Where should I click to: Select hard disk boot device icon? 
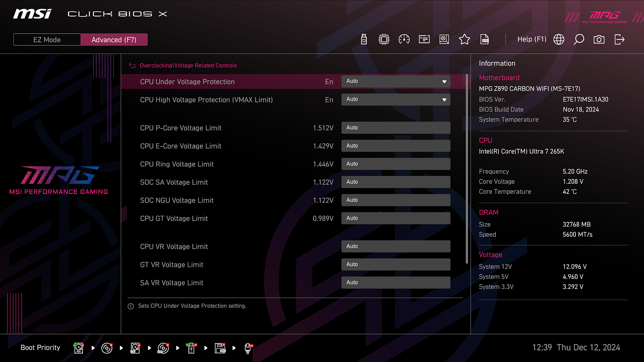tap(79, 348)
